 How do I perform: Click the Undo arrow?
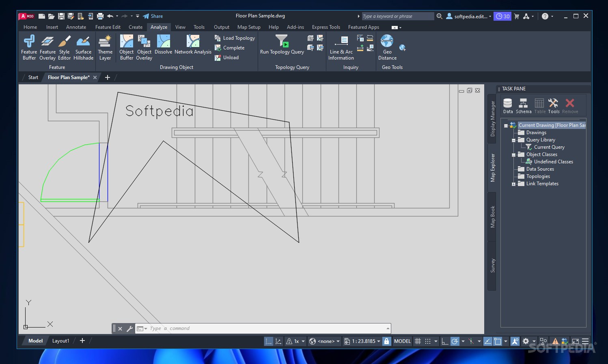tap(110, 16)
